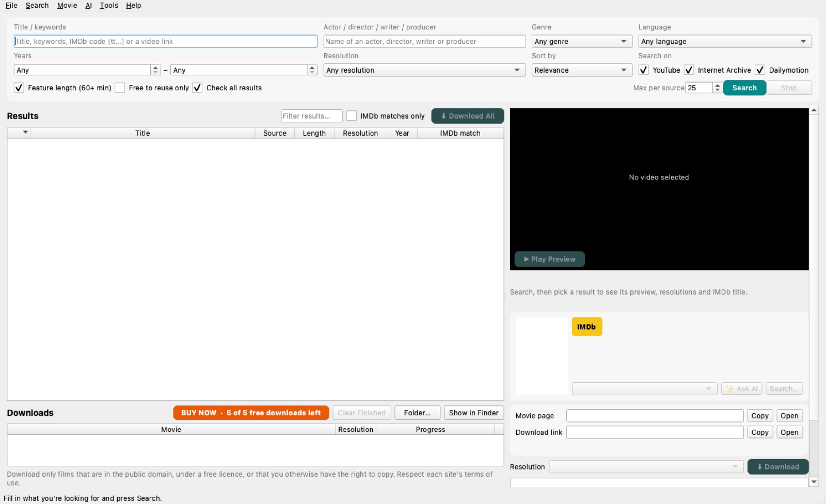Click Progress column header in Downloads
The width and height of the screenshot is (826, 504).
coord(431,429)
